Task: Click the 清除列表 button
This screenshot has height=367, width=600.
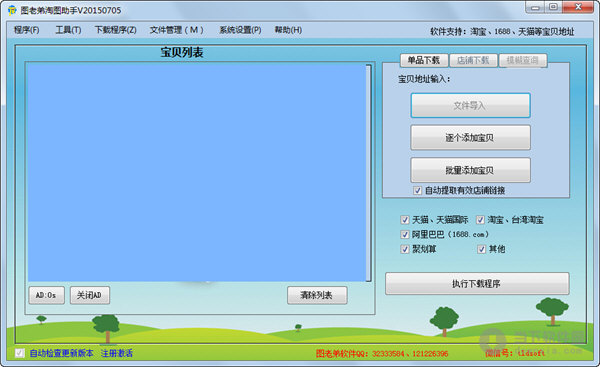Action: pyautogui.click(x=317, y=295)
